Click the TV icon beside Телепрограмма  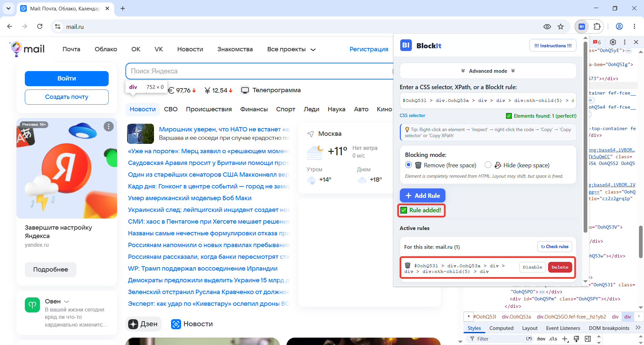[245, 90]
